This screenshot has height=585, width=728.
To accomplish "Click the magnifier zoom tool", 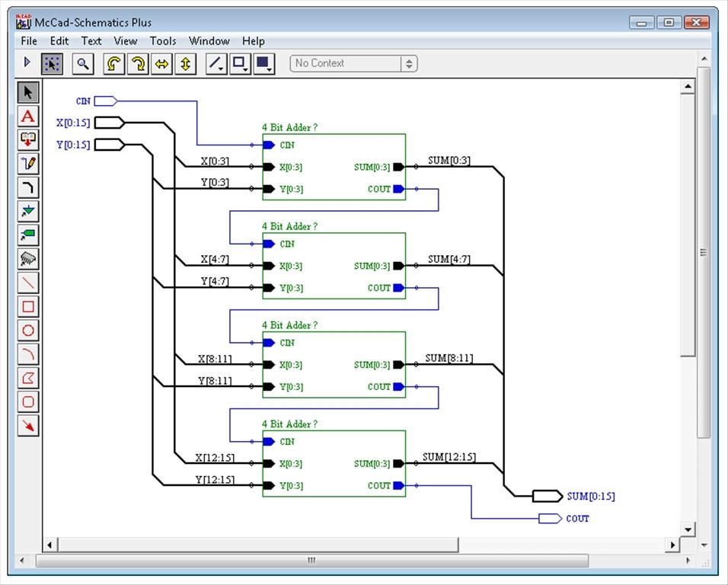I will coord(83,64).
